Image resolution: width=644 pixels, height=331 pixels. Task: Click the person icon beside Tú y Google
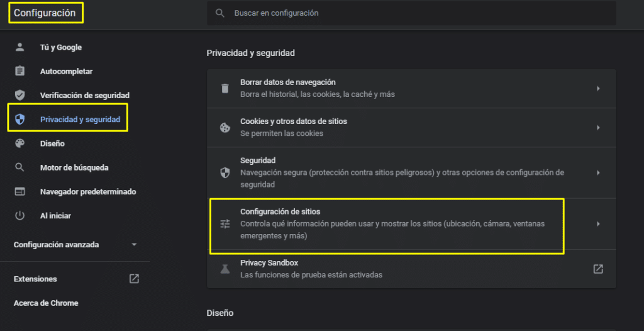(x=20, y=47)
